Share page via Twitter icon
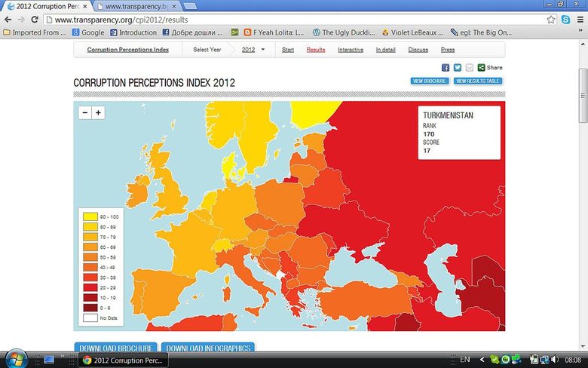The height and width of the screenshot is (368, 588). 458,68
